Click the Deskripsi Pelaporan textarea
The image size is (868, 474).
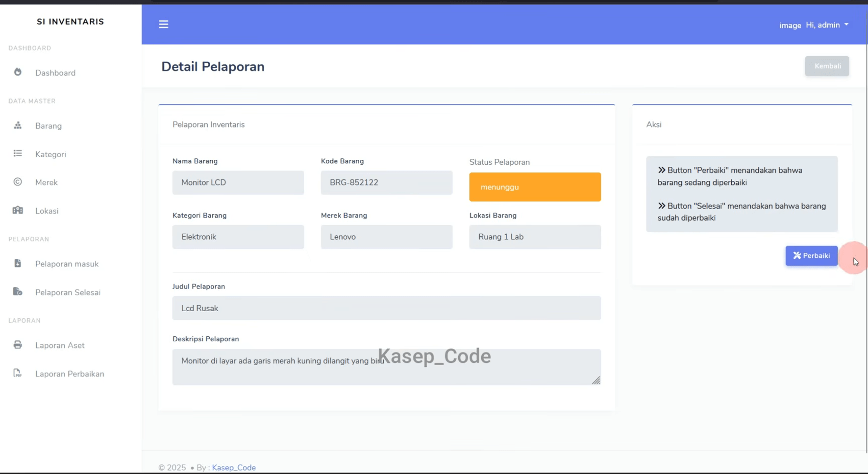pos(386,367)
